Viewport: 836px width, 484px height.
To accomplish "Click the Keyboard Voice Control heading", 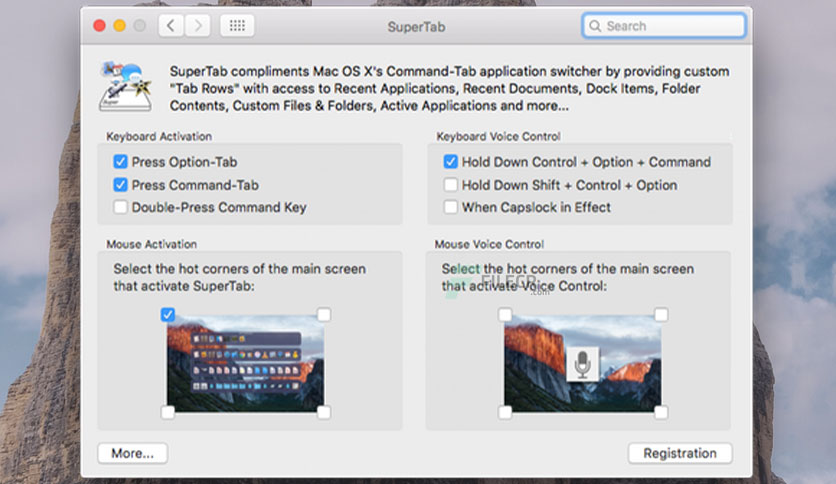I will (x=499, y=136).
